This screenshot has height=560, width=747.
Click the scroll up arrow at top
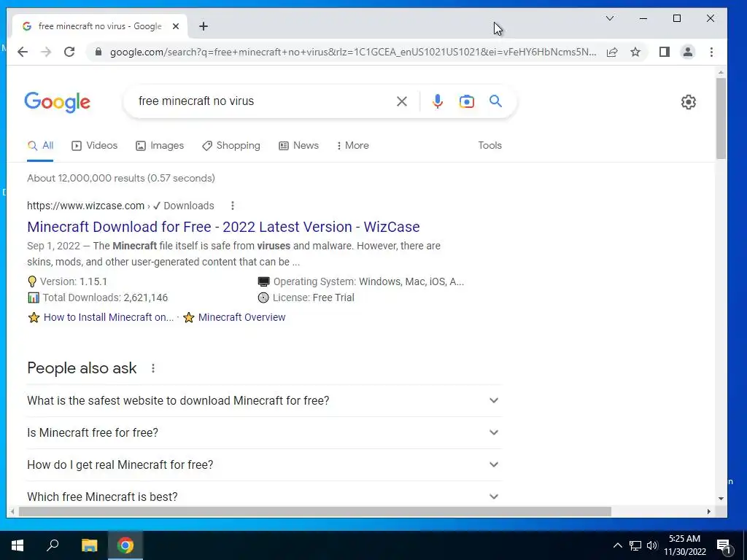pyautogui.click(x=721, y=73)
